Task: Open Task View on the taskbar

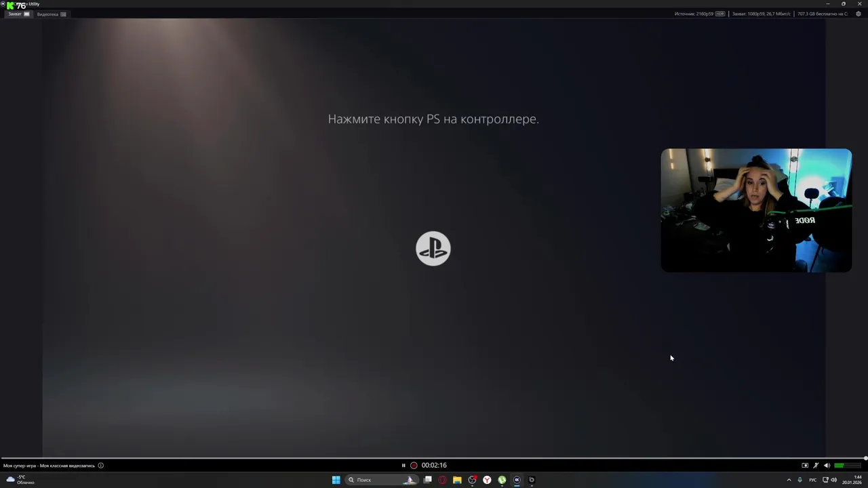Action: [x=428, y=480]
